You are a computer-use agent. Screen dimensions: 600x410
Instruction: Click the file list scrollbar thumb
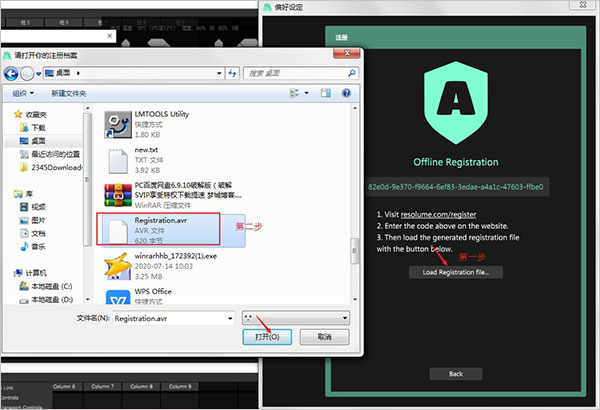pyautogui.click(x=355, y=251)
